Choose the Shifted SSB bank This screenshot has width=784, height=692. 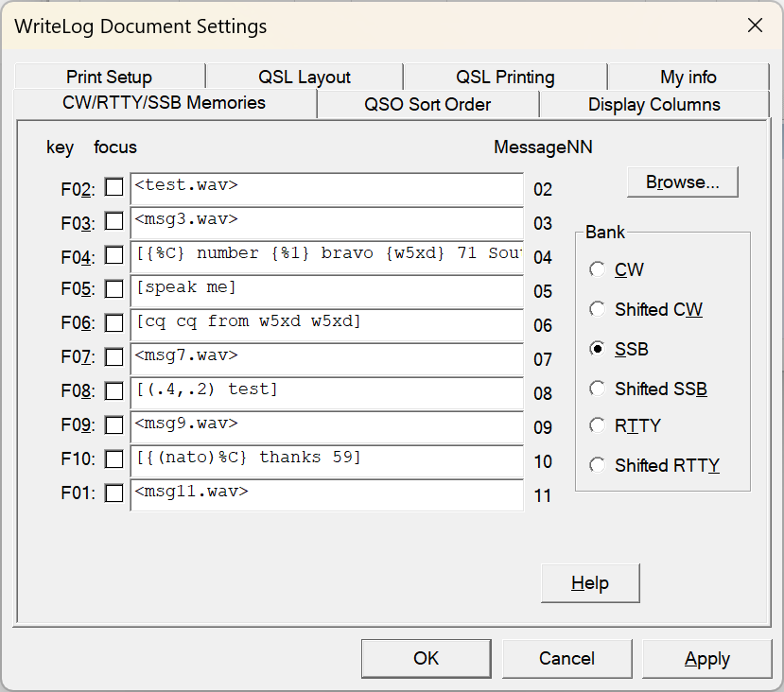point(598,389)
